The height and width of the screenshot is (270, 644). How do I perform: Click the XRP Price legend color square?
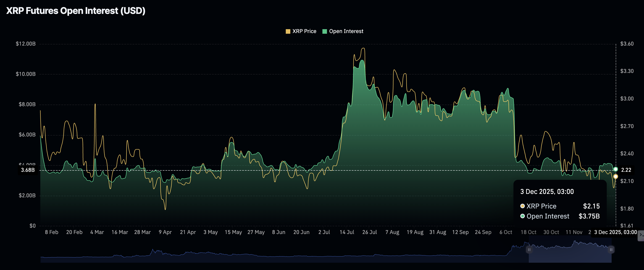[288, 31]
